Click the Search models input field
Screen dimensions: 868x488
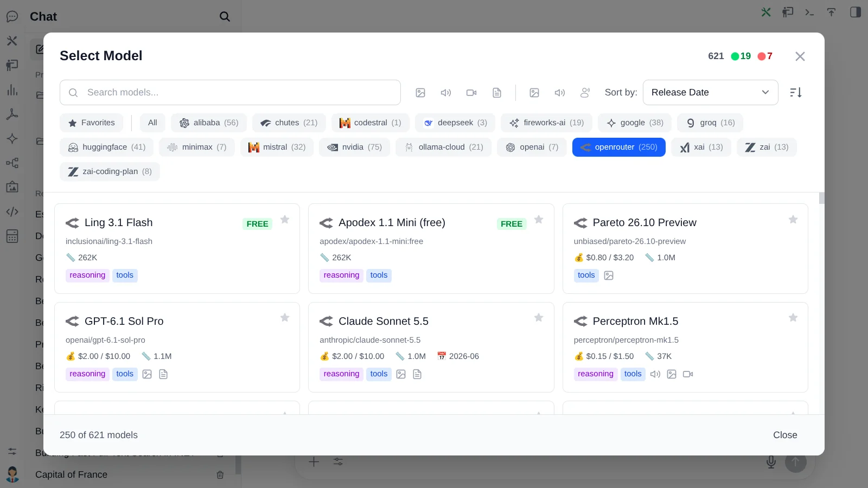click(x=230, y=92)
